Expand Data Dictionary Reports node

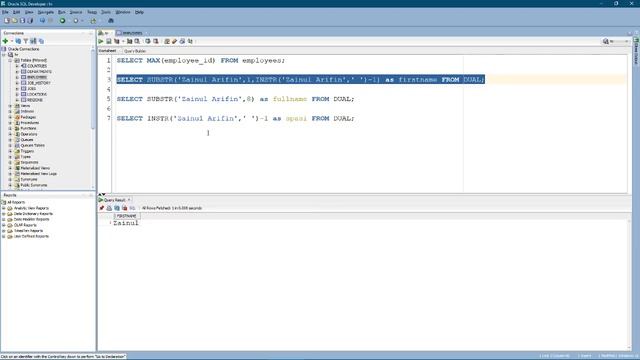click(x=4, y=214)
